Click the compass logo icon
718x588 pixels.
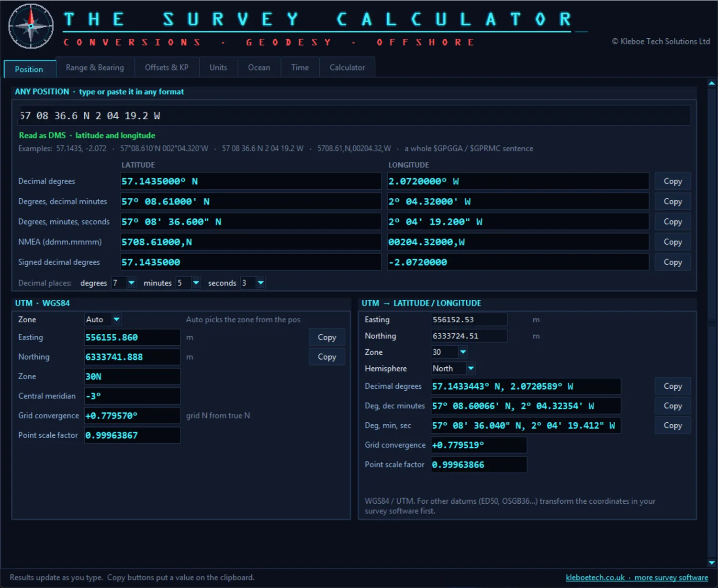point(31,26)
